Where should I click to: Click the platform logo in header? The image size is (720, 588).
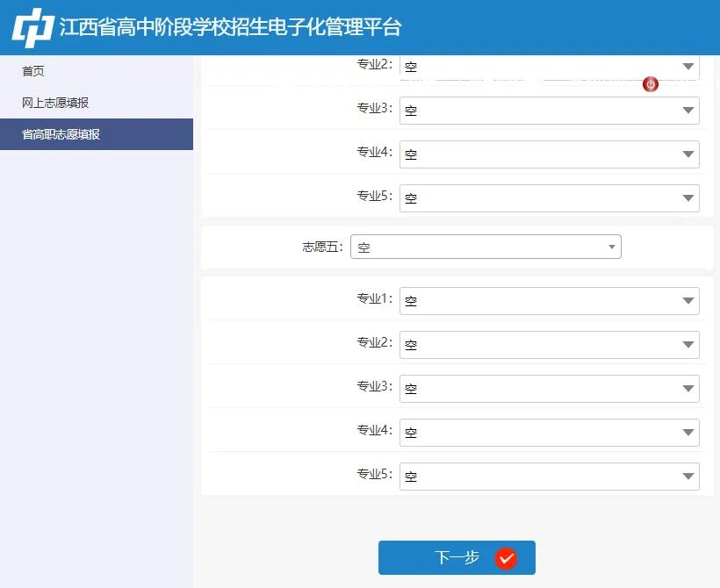(x=32, y=27)
